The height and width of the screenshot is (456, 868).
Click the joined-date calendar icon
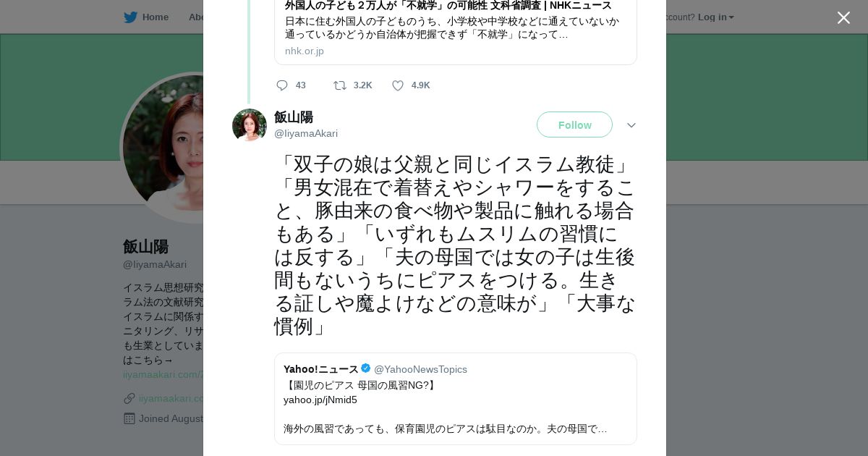(x=129, y=418)
